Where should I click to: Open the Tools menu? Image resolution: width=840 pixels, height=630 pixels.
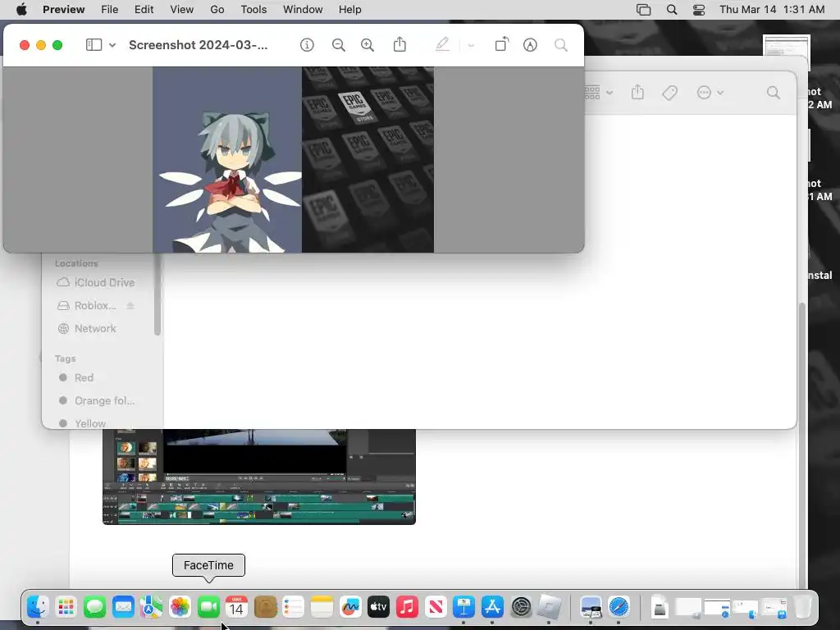point(253,10)
